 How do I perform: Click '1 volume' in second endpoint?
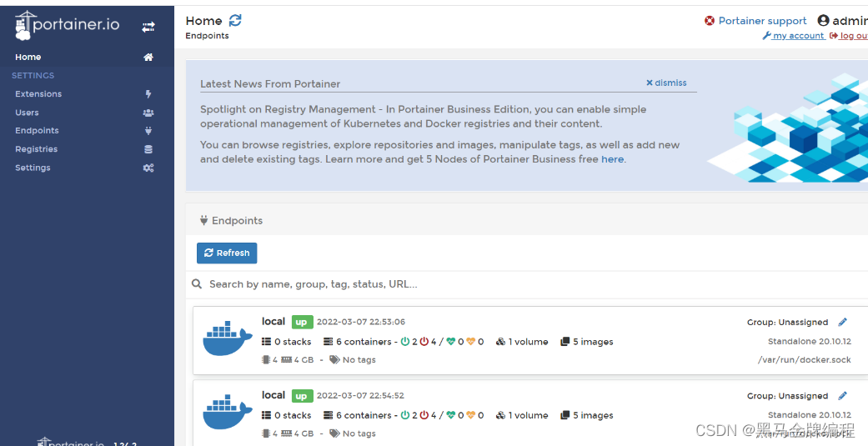(528, 415)
